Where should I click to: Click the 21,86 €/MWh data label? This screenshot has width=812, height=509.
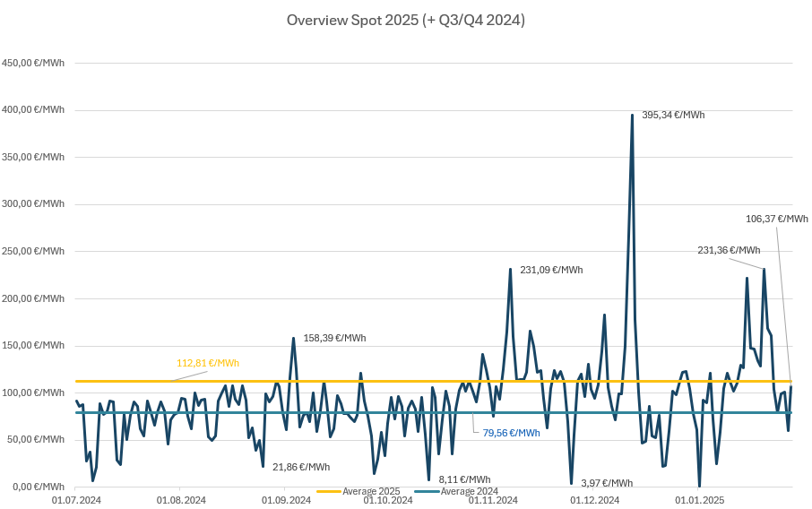pos(301,467)
